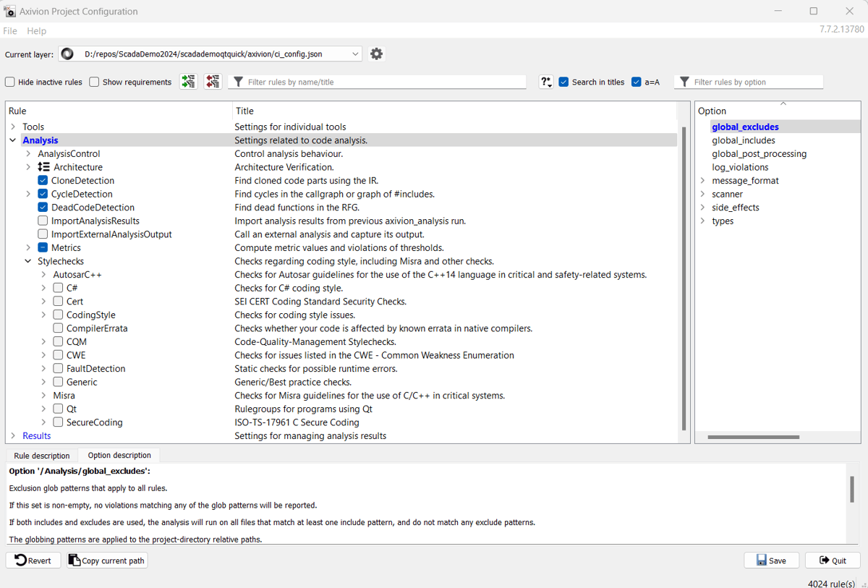Open the filter syntax mode button
The image size is (868, 588).
pyautogui.click(x=546, y=82)
